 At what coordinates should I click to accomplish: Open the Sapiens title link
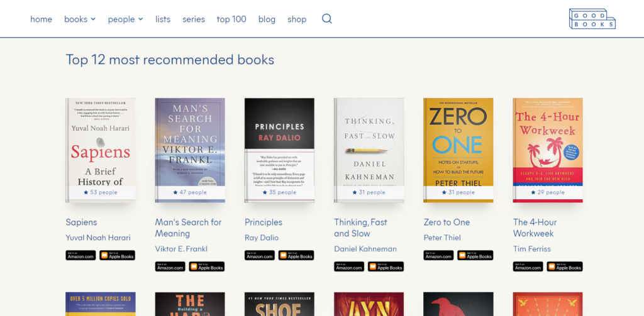click(x=81, y=222)
